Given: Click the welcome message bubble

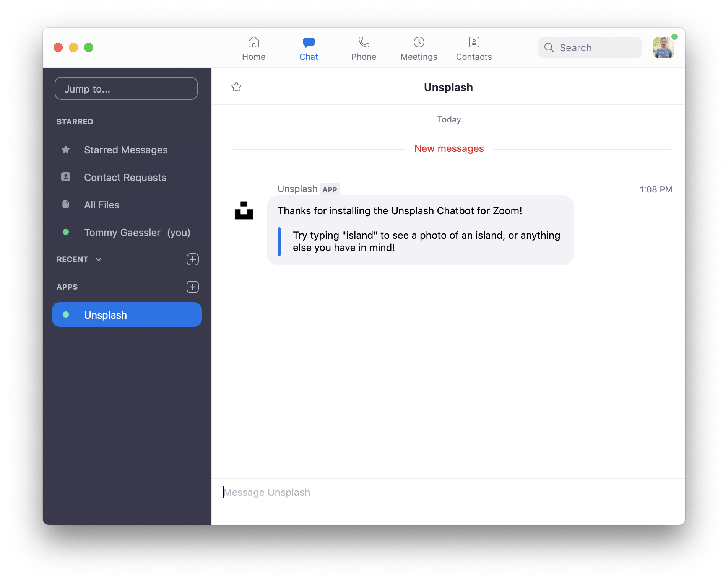Looking at the screenshot, I should coord(420,230).
